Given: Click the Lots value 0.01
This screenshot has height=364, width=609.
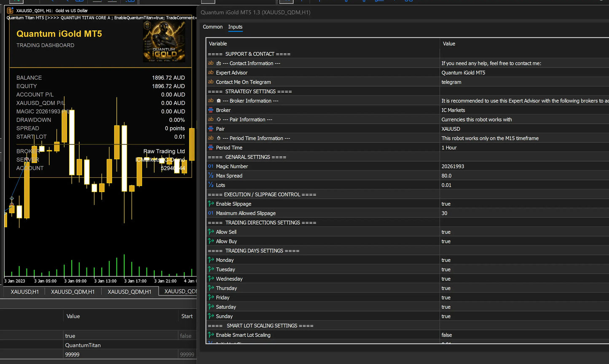Looking at the screenshot, I should click(x=446, y=185).
